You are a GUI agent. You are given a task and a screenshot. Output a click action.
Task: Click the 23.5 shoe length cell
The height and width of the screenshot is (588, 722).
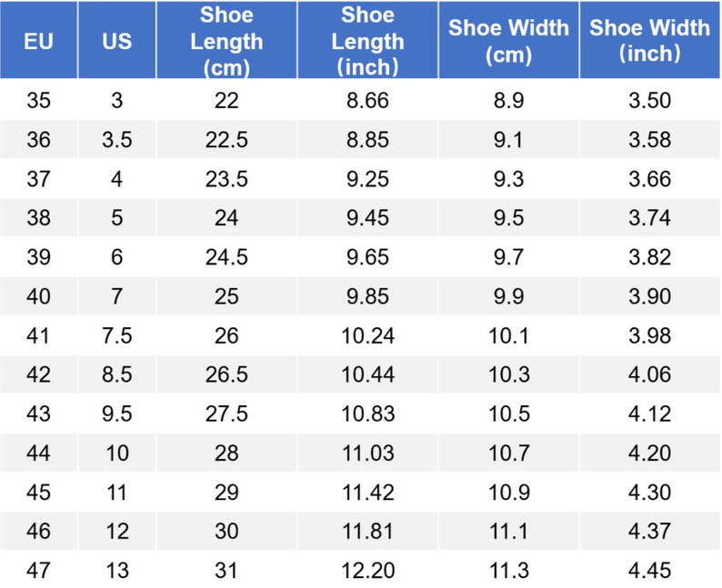(x=226, y=178)
